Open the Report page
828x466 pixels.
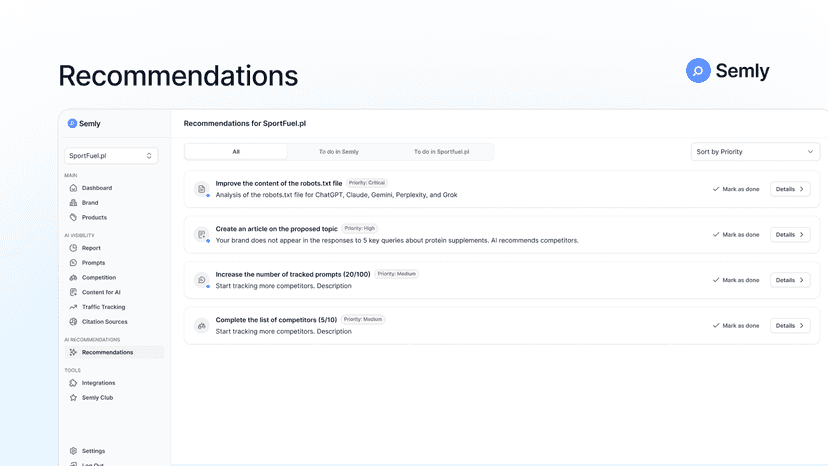click(x=91, y=248)
